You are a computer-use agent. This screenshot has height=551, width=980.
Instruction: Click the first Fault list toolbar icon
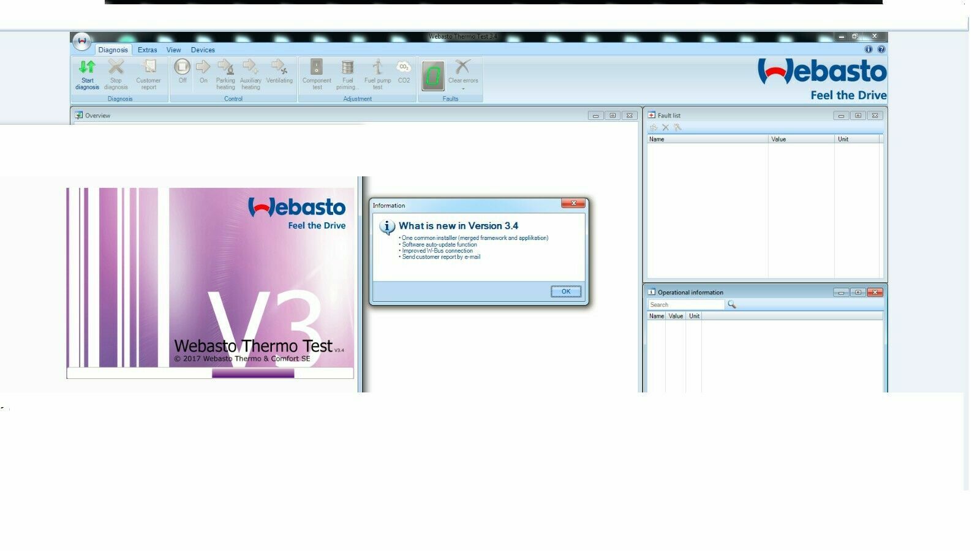[x=654, y=127]
